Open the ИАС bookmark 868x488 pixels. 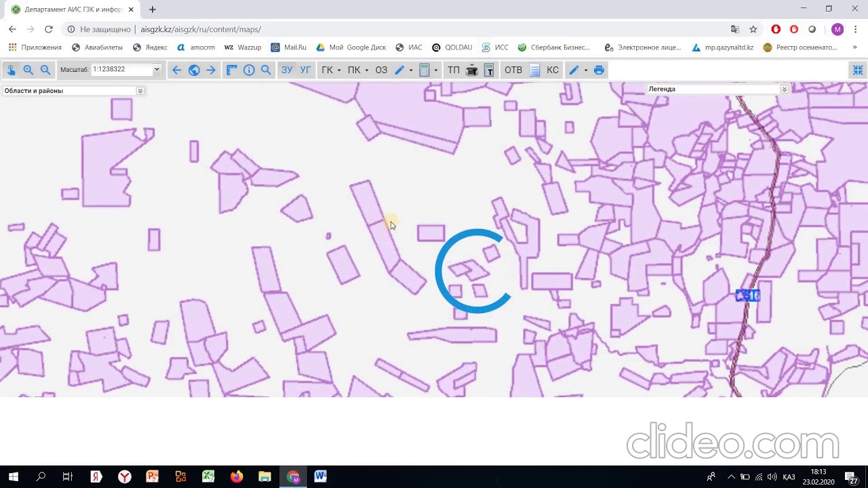[408, 47]
